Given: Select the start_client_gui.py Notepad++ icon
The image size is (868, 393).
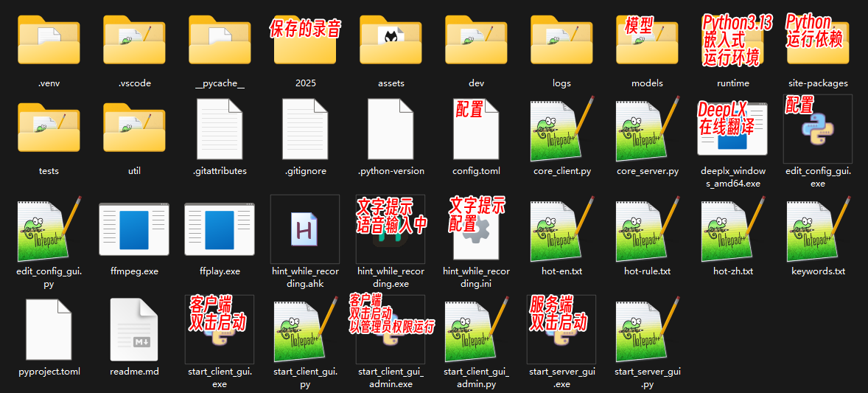Looking at the screenshot, I should (306, 329).
